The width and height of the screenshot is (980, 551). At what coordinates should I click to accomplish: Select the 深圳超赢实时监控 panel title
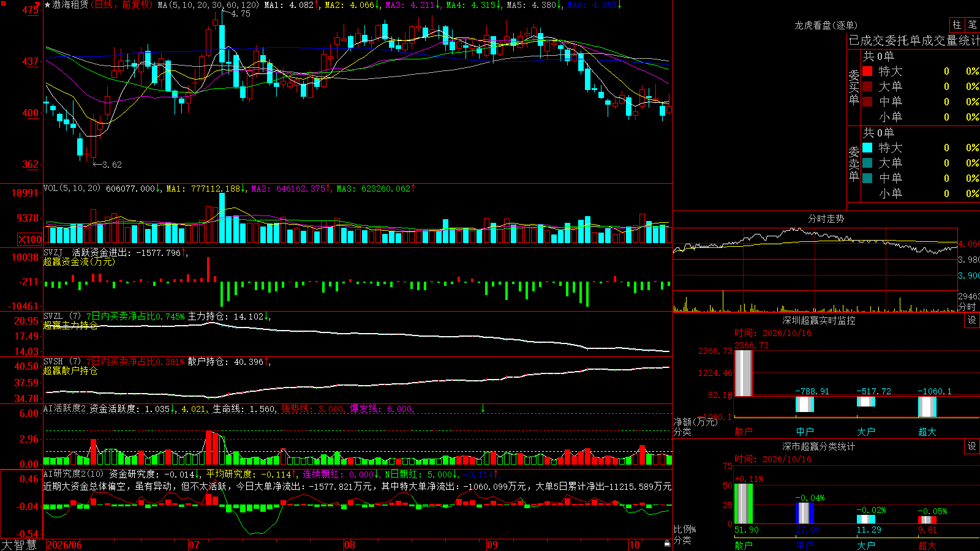pyautogui.click(x=818, y=320)
